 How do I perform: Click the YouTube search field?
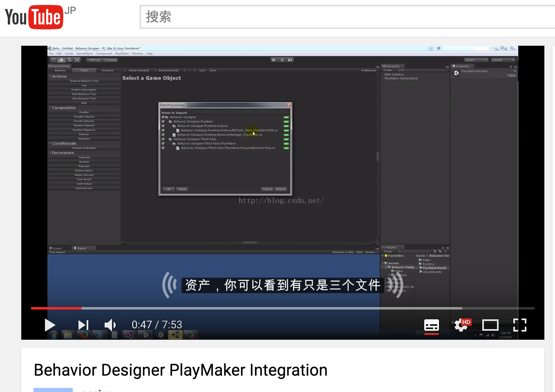tap(347, 17)
